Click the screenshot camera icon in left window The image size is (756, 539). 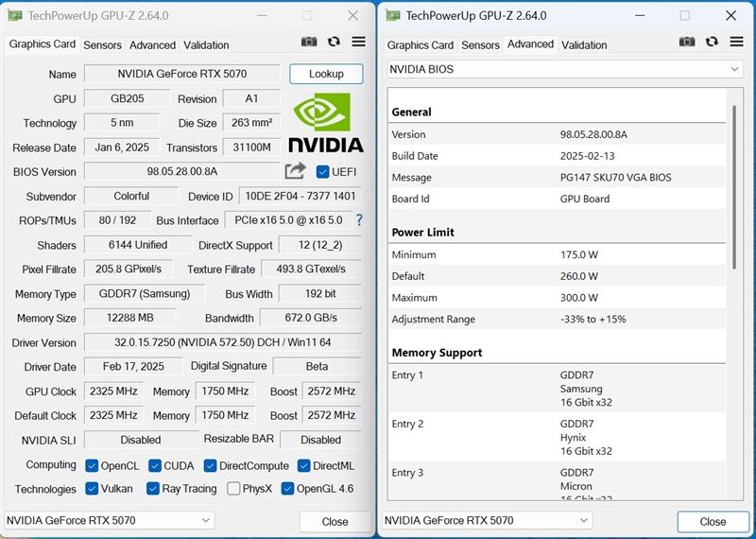pos(309,43)
